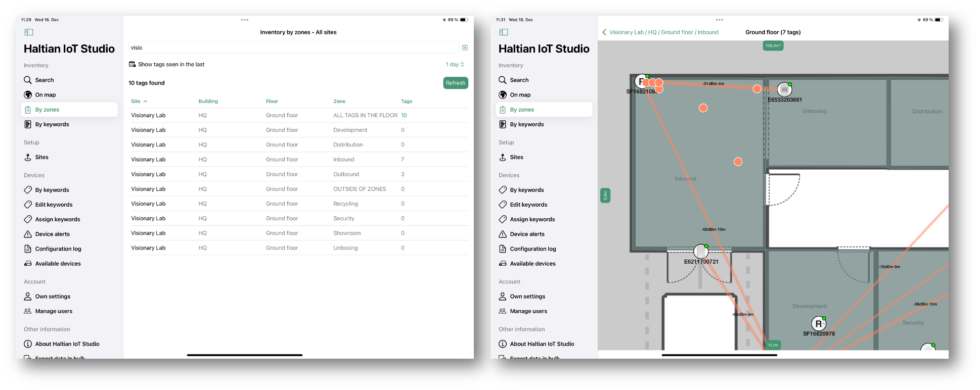This screenshot has height=390, width=980.
Task: Click 'Edit keywords' tag icon, left window
Action: [x=28, y=205]
